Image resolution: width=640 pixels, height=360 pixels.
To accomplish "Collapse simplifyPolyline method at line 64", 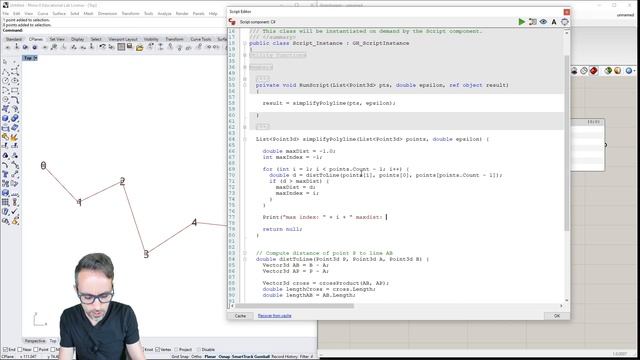I will point(244,139).
